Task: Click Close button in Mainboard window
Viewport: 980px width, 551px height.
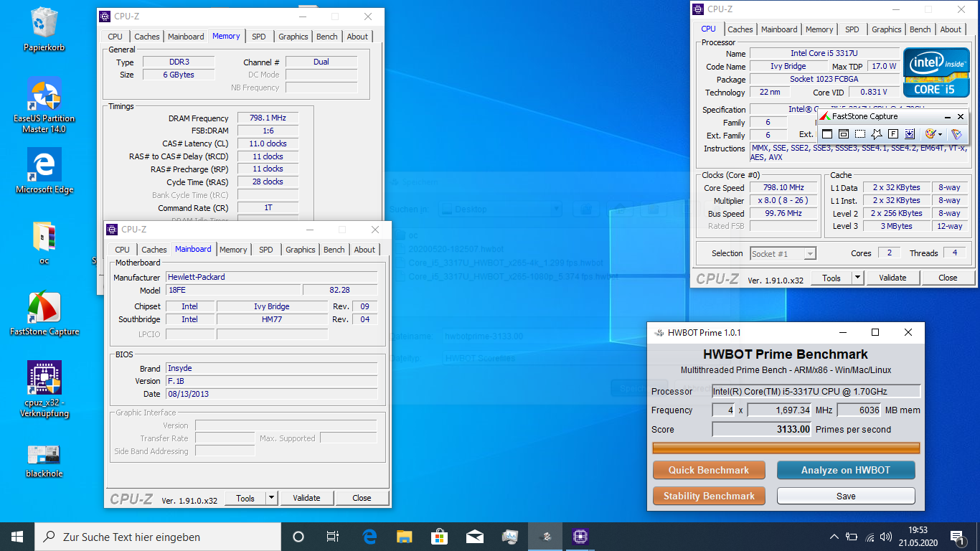Action: (x=362, y=498)
